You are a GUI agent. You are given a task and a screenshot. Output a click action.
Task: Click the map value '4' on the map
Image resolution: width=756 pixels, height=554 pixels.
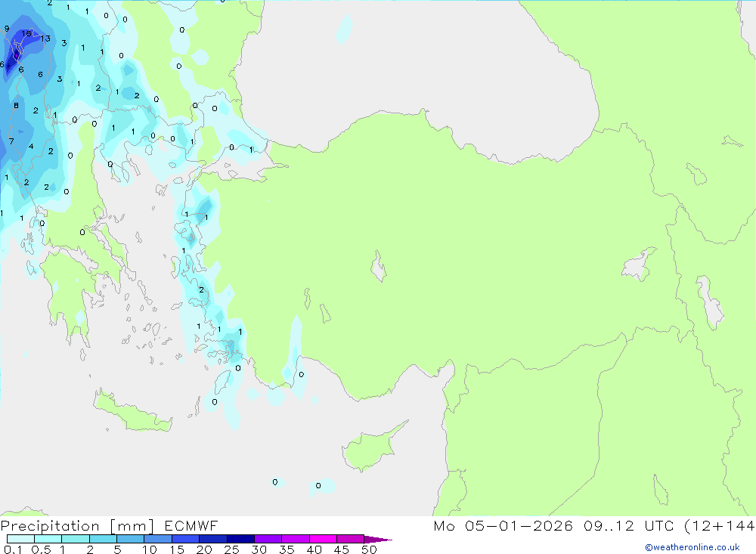coord(31,146)
